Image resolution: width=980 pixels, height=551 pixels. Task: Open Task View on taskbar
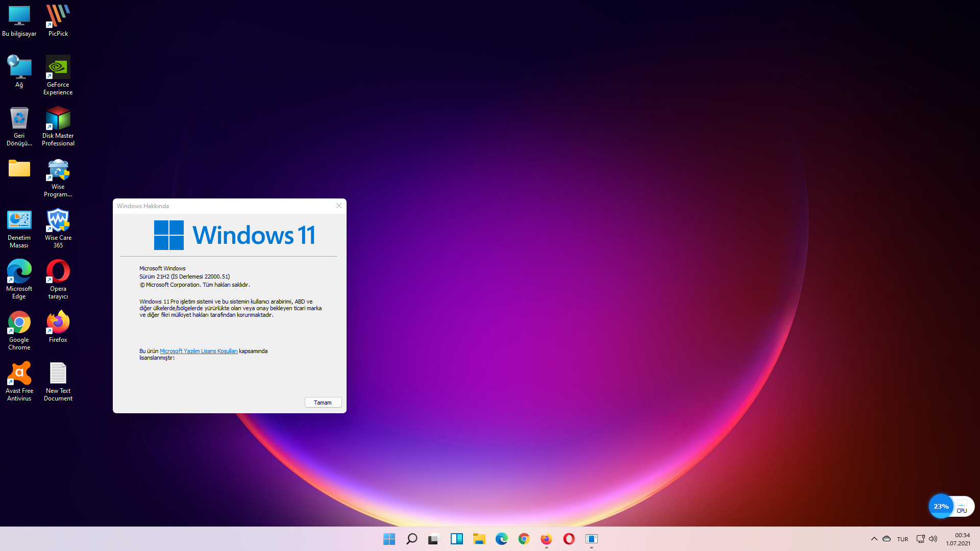click(434, 539)
